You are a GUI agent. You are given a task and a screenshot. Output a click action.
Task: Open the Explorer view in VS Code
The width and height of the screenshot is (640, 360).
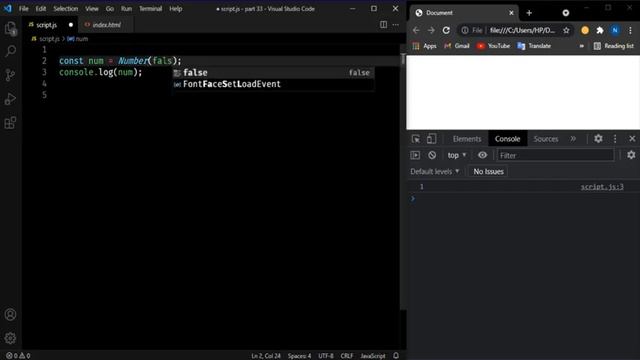tap(11, 28)
